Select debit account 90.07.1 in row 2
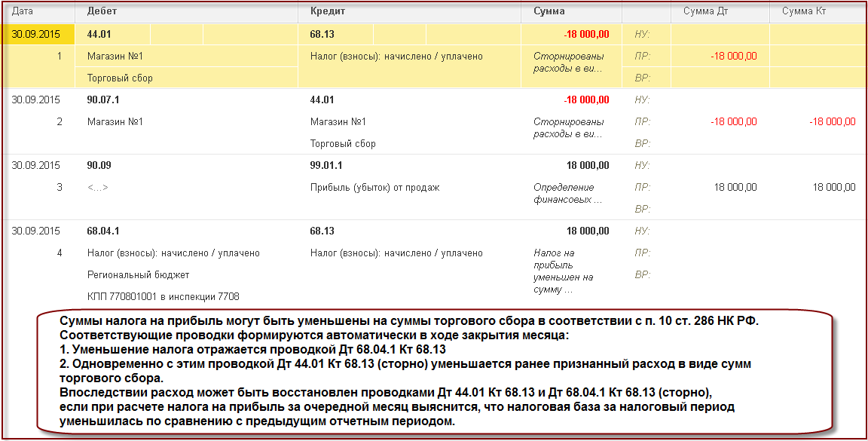Viewport: 868px width, 441px height. pyautogui.click(x=103, y=100)
